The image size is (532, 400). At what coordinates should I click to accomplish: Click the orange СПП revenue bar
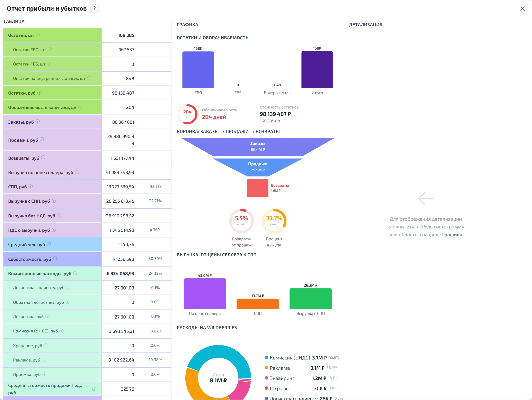[x=258, y=304]
